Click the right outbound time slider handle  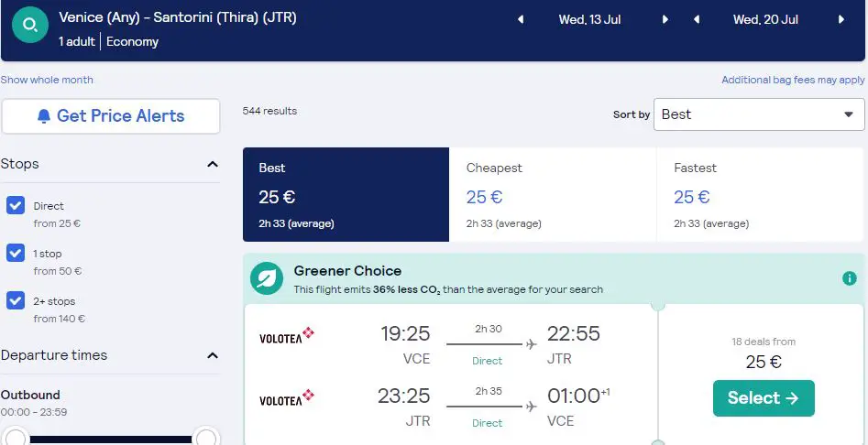[x=206, y=439]
